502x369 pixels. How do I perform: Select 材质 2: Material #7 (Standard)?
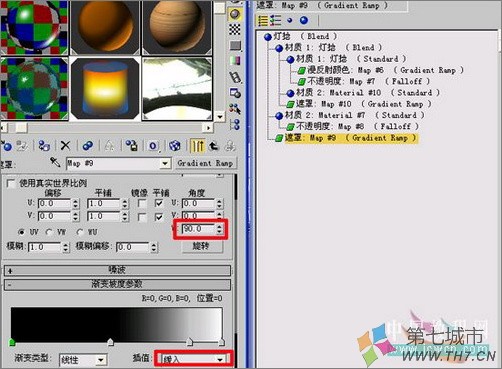(350, 115)
